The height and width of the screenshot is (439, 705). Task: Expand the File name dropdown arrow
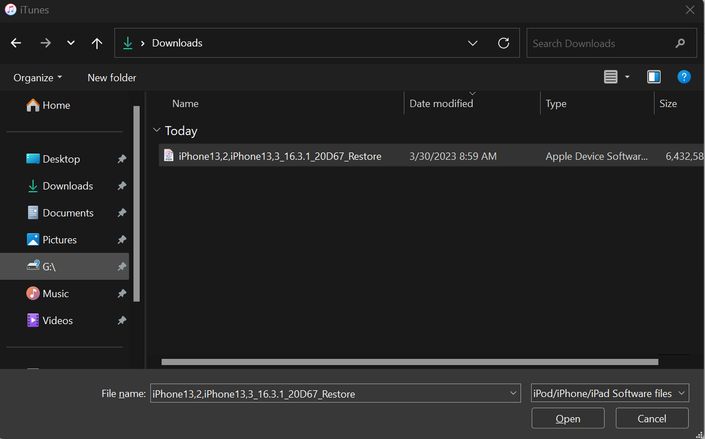[x=513, y=394]
